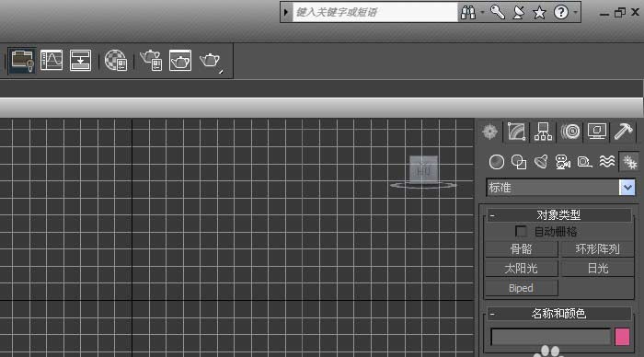Click the Render Production teapot

pos(211,62)
